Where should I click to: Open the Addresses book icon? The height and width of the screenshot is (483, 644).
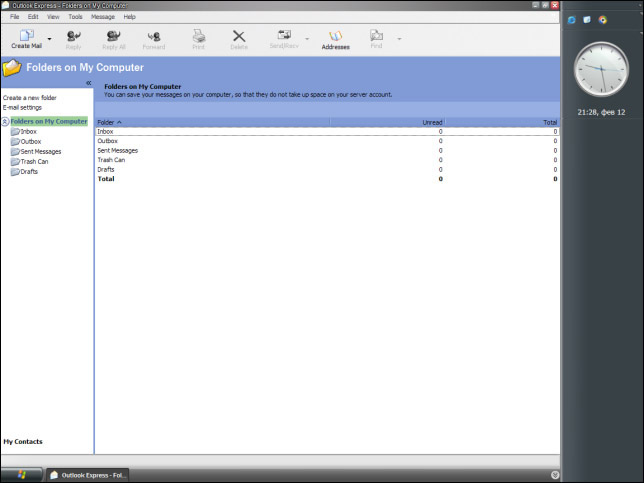point(336,36)
